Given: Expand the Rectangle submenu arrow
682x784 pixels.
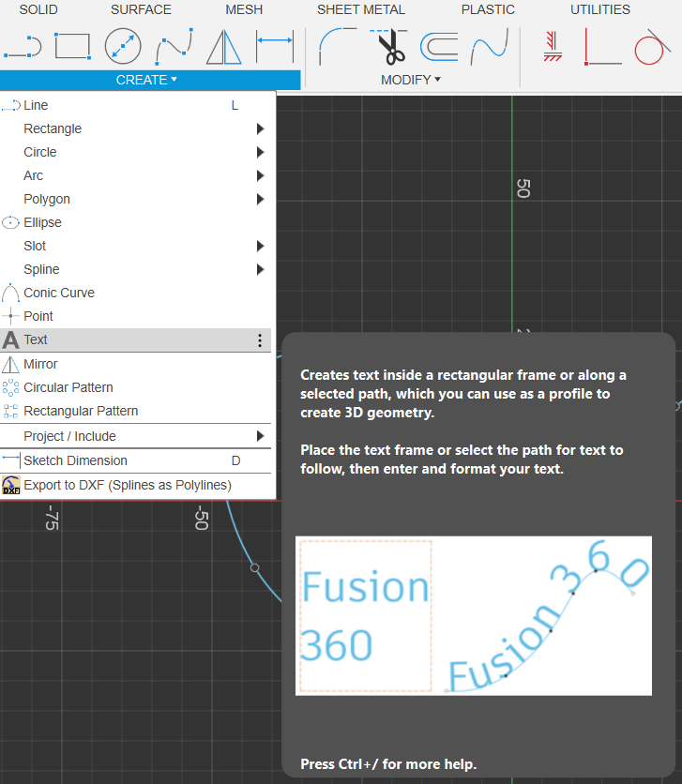Looking at the screenshot, I should [260, 129].
